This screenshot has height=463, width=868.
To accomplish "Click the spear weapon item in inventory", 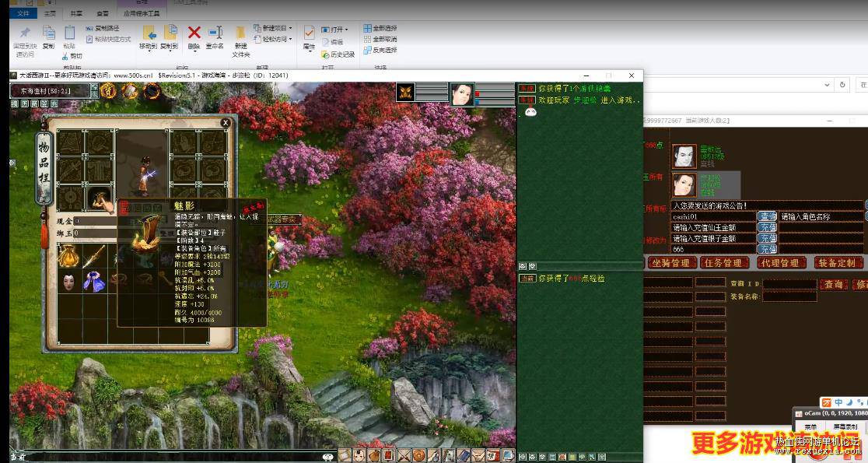I will [95, 256].
